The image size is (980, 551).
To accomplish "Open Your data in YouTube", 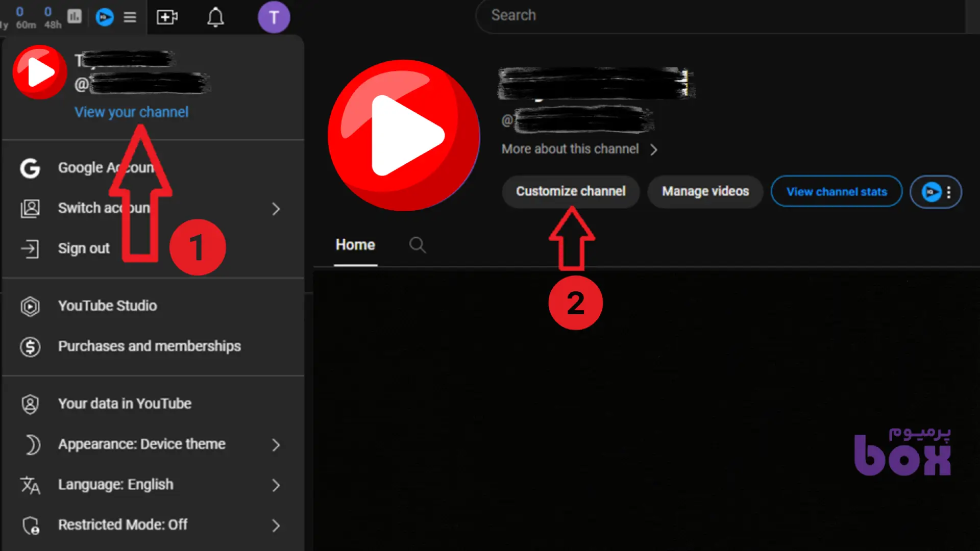I will 153,404.
